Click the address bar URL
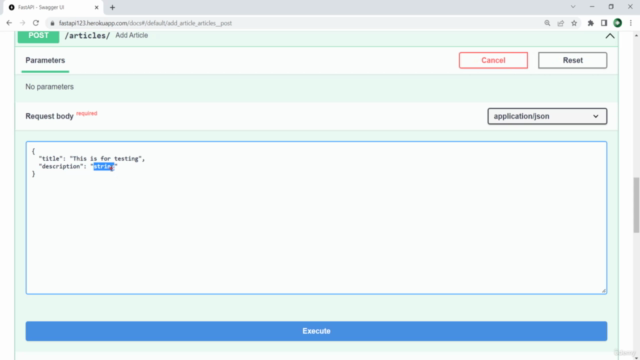Image resolution: width=640 pixels, height=360 pixels. click(145, 23)
